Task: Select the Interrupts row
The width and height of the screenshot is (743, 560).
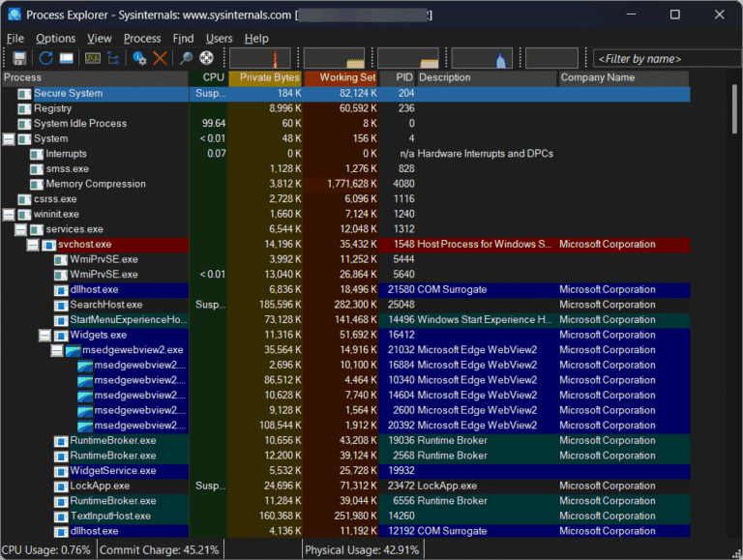Action: tap(345, 154)
